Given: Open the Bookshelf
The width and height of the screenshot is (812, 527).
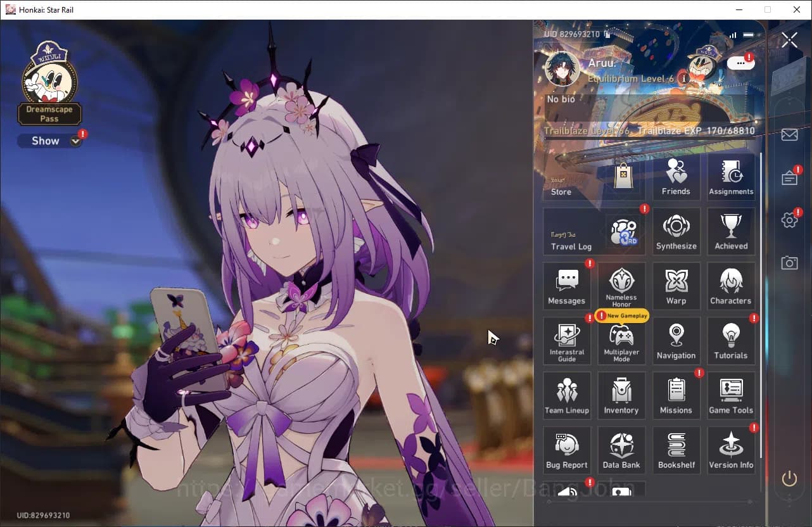Looking at the screenshot, I should 676,450.
